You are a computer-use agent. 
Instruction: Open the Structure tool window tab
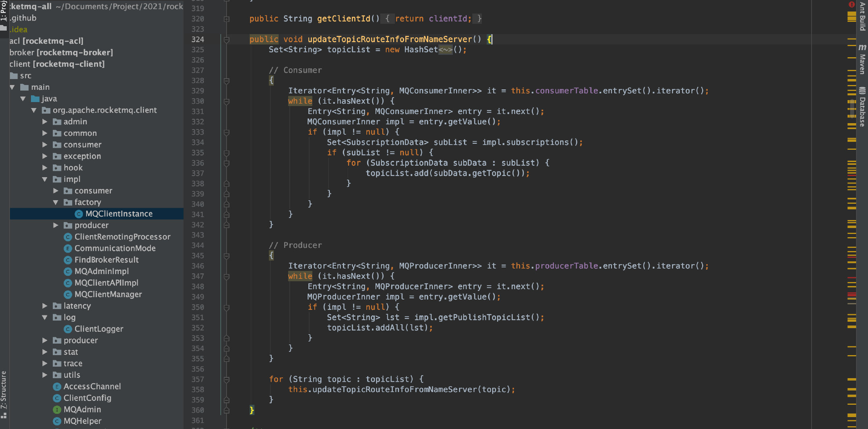[x=4, y=389]
